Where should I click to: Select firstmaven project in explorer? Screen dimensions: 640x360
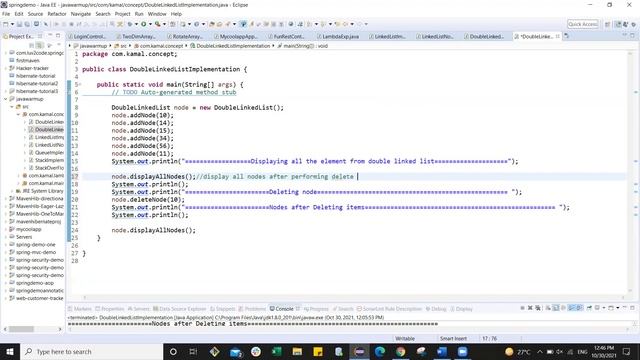(28, 60)
